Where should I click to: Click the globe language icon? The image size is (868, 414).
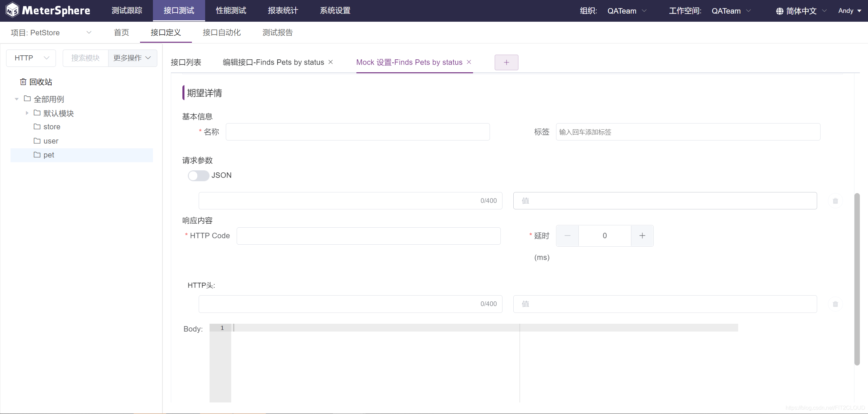click(780, 11)
